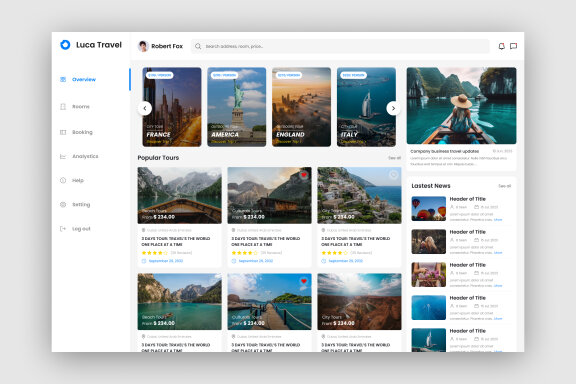This screenshot has height=384, width=576.
Task: Click the calendar icon on the lake boat tour card
Action: point(144,261)
